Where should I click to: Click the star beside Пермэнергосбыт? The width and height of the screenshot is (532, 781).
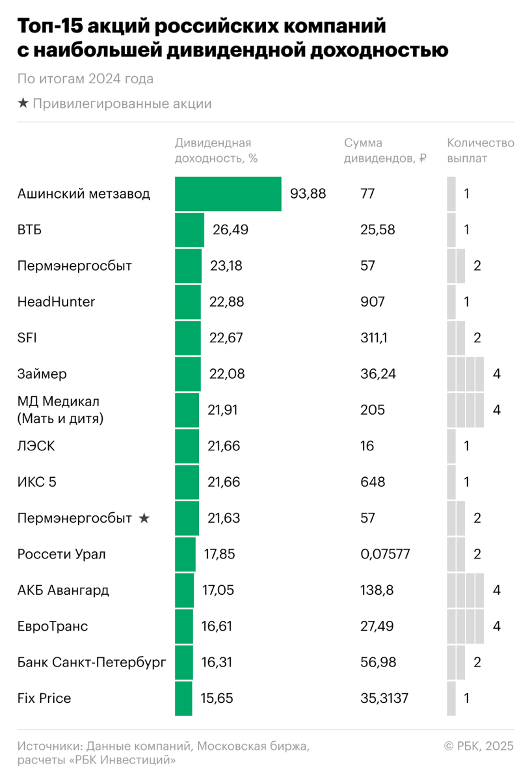click(x=144, y=518)
